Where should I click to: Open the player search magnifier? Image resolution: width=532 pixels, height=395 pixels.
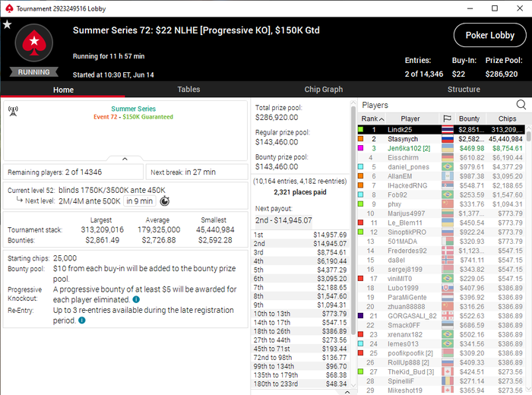[521, 105]
